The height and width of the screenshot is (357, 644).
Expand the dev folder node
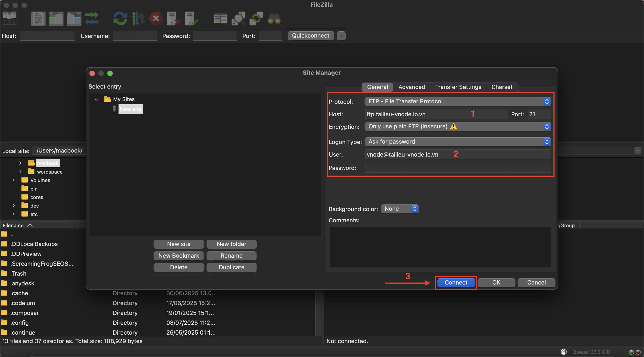(13, 206)
